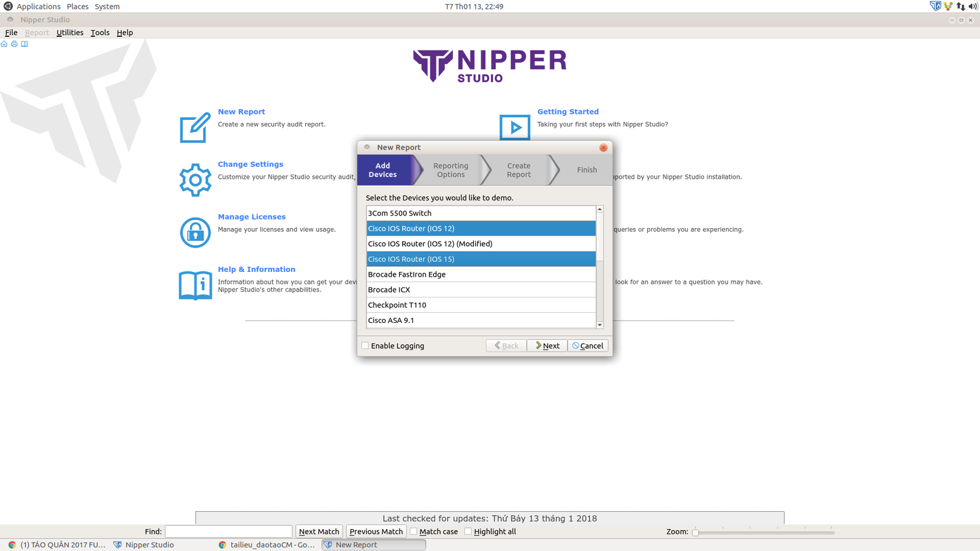Screen dimensions: 980x551
Task: Click the network workgroup icon in the tray
Action: 947,6
